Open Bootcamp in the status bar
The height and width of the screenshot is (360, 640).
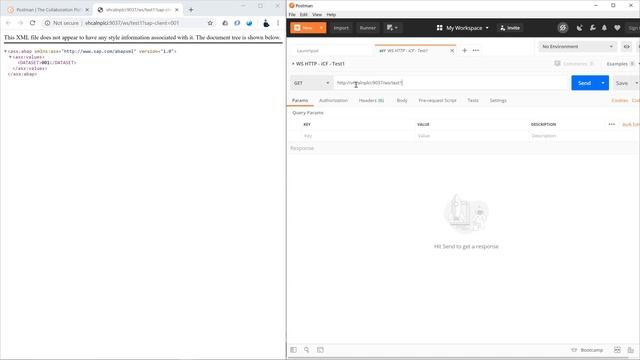point(587,350)
